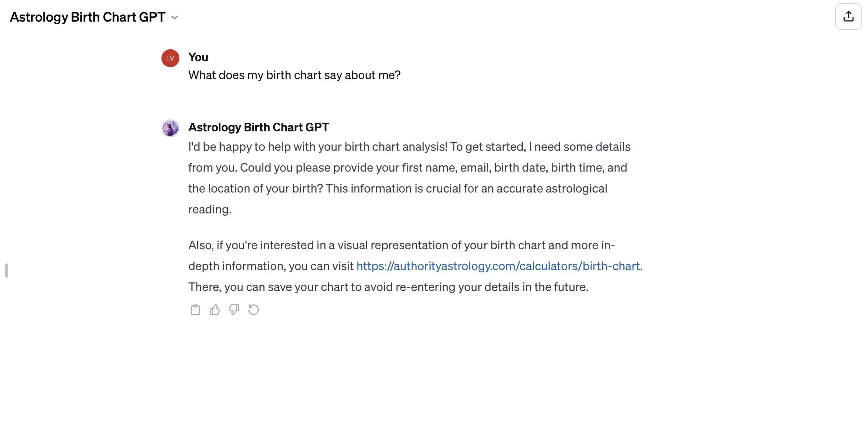Click the paragraph starting 'I'd be happy to help'
Screen dimensions: 868x438
tap(409, 178)
